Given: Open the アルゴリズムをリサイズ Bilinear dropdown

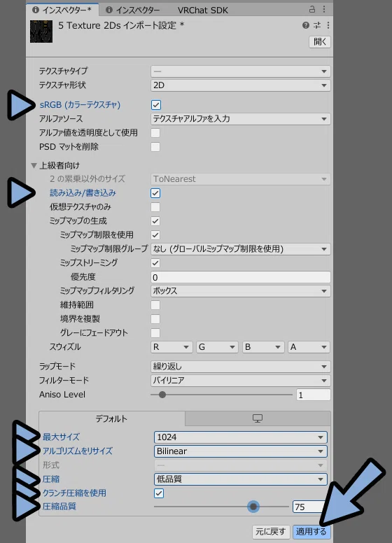Looking at the screenshot, I should [x=240, y=451].
